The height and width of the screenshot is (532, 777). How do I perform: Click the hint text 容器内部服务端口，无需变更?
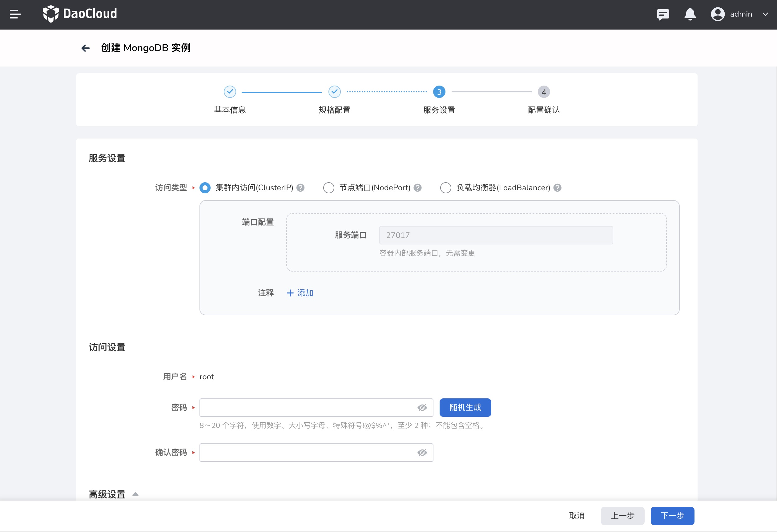point(427,253)
